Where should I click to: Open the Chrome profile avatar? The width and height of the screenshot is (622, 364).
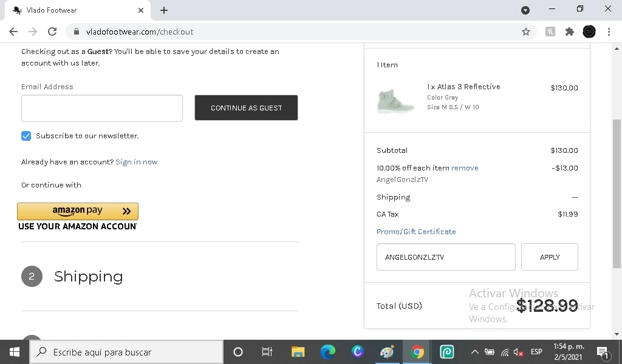589,32
